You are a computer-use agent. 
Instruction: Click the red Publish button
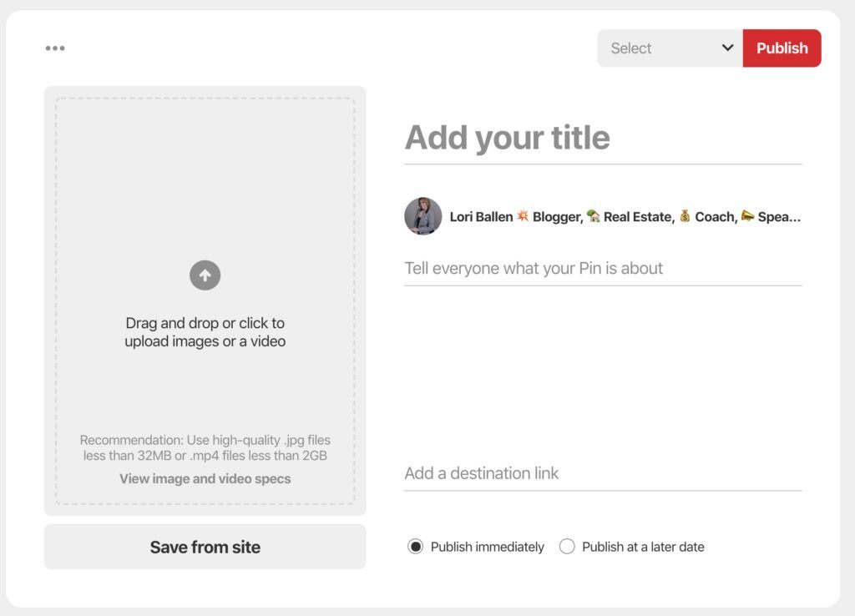(x=782, y=48)
